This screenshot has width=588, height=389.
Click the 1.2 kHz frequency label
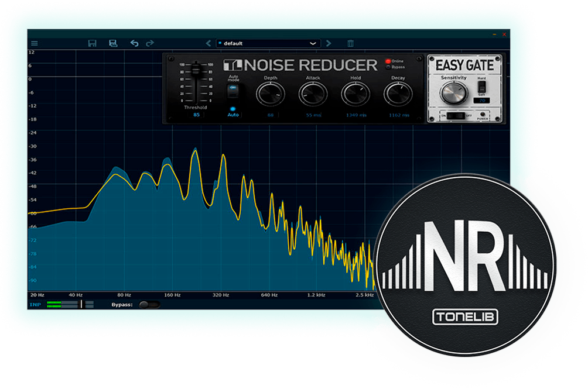(x=316, y=295)
